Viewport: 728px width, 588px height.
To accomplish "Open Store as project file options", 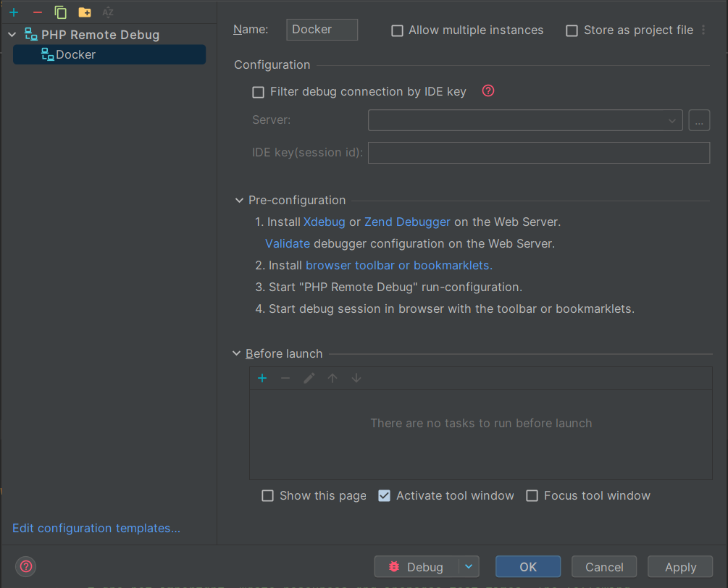I will (704, 30).
